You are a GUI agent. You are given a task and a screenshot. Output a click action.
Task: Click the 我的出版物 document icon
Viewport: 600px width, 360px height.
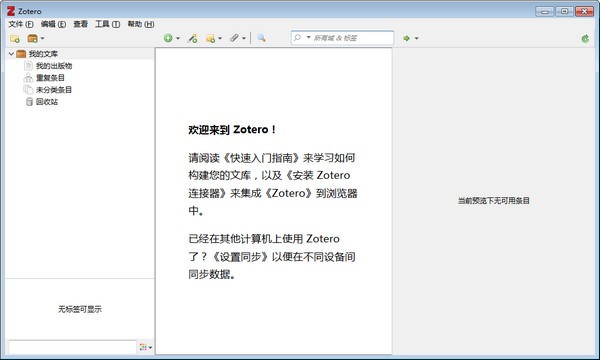point(28,66)
